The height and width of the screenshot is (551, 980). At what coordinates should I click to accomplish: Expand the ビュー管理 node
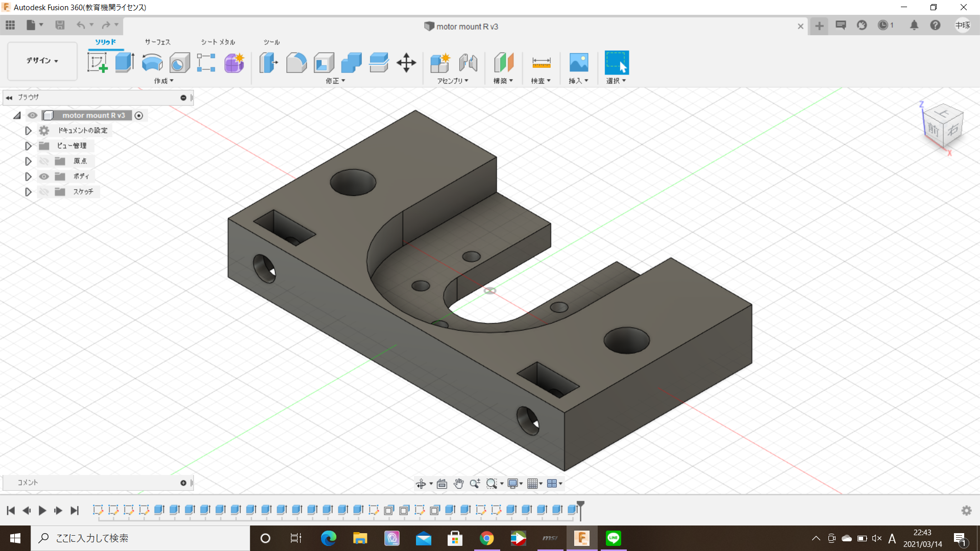tap(28, 146)
